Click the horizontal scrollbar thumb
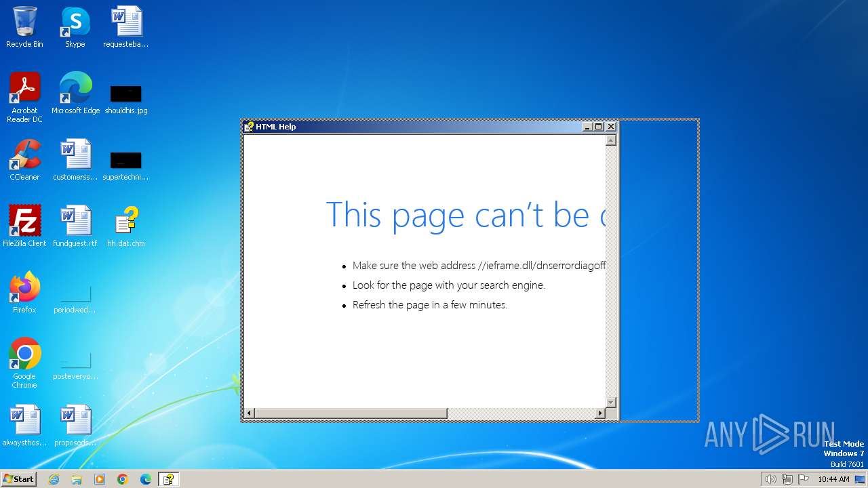 click(x=351, y=413)
